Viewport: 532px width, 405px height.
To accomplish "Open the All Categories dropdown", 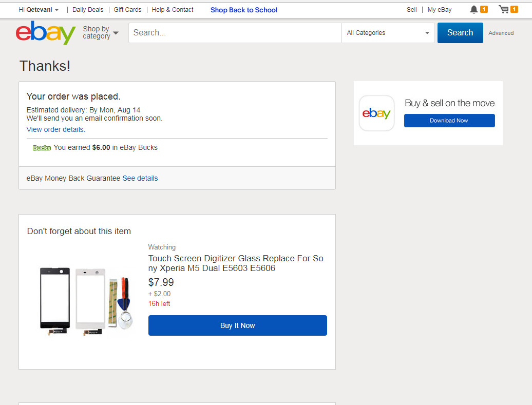I will pyautogui.click(x=388, y=33).
